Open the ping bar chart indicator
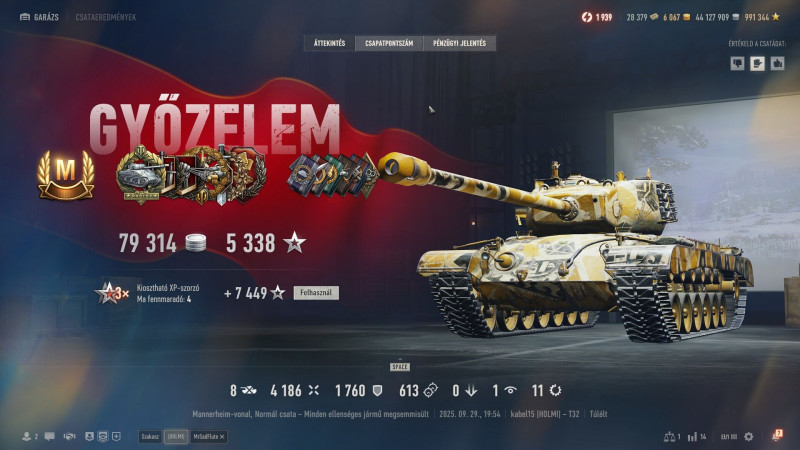 coord(692,437)
